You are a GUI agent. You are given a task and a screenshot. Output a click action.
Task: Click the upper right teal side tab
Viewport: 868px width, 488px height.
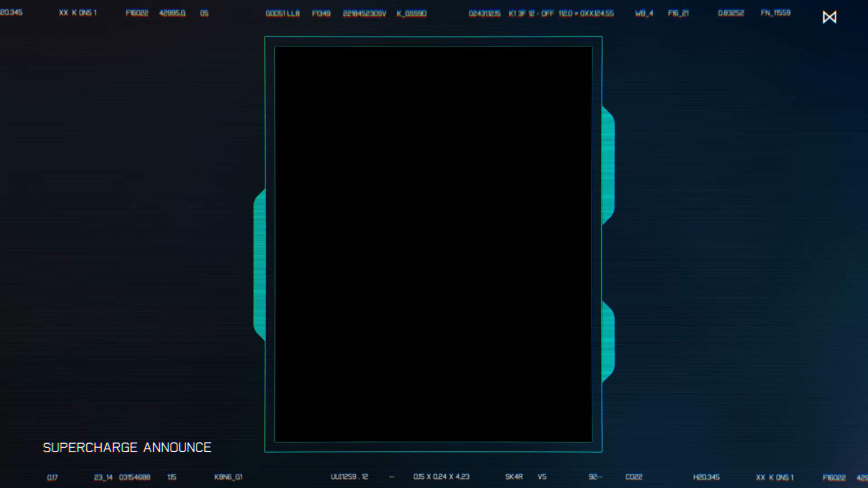pyautogui.click(x=608, y=165)
